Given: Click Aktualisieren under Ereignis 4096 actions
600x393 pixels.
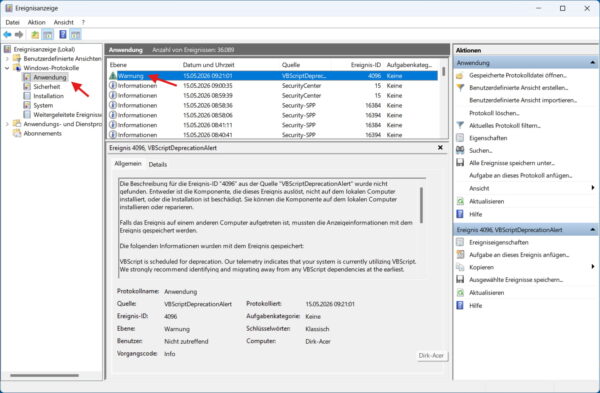Looking at the screenshot, I should click(486, 293).
